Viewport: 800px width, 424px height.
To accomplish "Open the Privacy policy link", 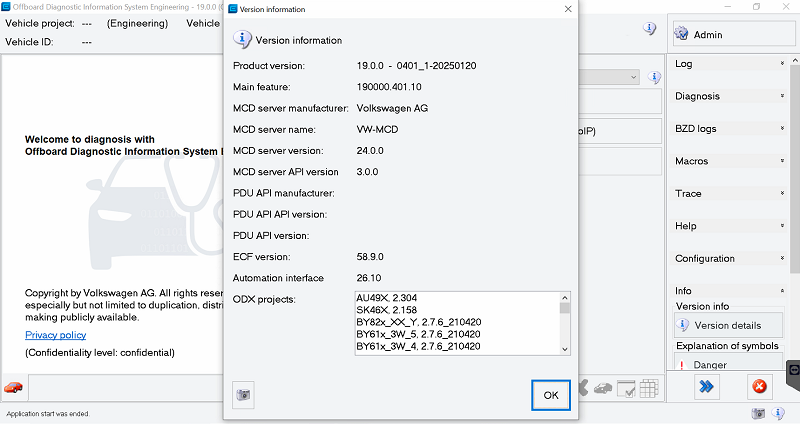I will pyautogui.click(x=56, y=335).
